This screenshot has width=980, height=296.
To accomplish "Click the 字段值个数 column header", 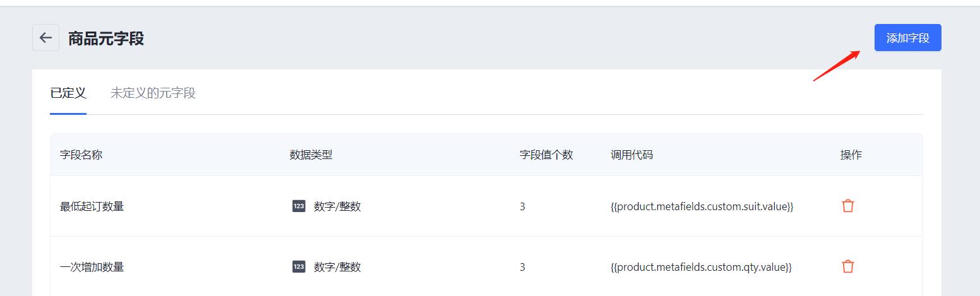I will [546, 155].
